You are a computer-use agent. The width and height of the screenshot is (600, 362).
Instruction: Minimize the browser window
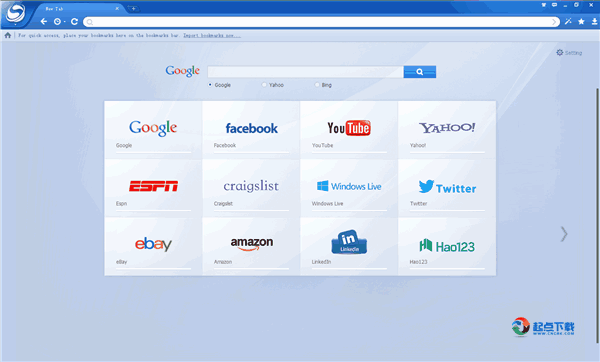(x=565, y=5)
